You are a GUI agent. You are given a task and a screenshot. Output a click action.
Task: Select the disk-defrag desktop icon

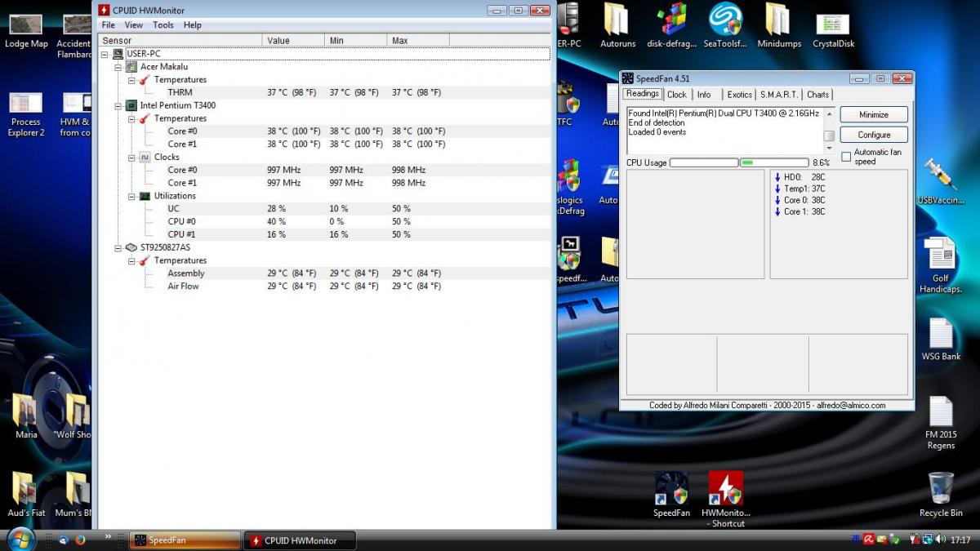click(x=671, y=25)
